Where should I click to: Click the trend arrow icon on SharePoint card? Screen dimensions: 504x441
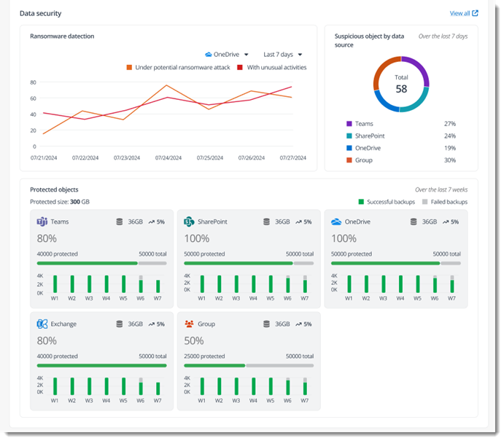click(x=298, y=222)
